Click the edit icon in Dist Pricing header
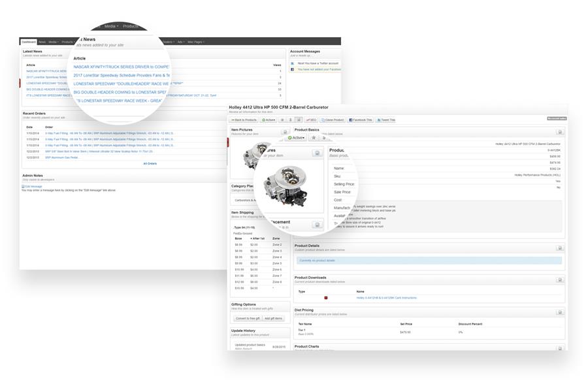 (x=560, y=312)
